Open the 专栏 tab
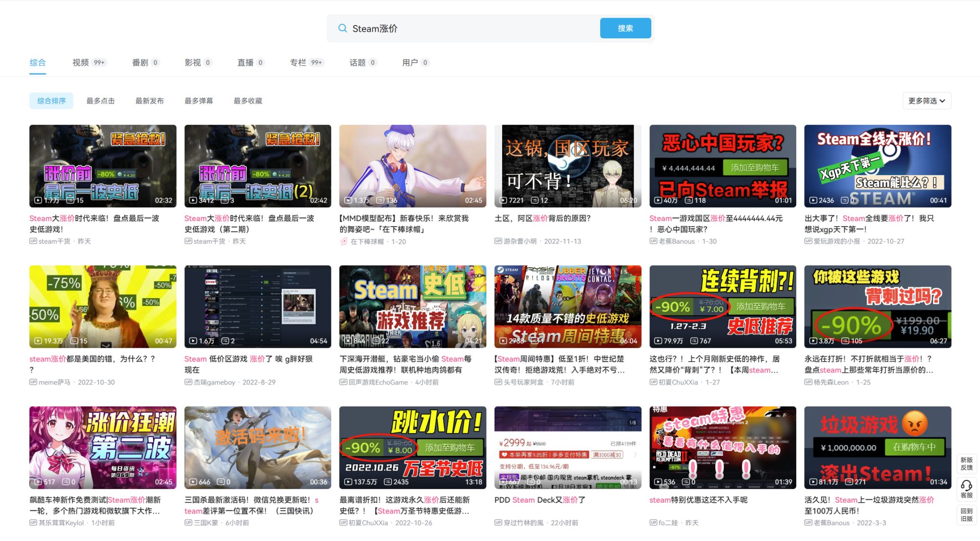980x541 pixels. (x=298, y=62)
